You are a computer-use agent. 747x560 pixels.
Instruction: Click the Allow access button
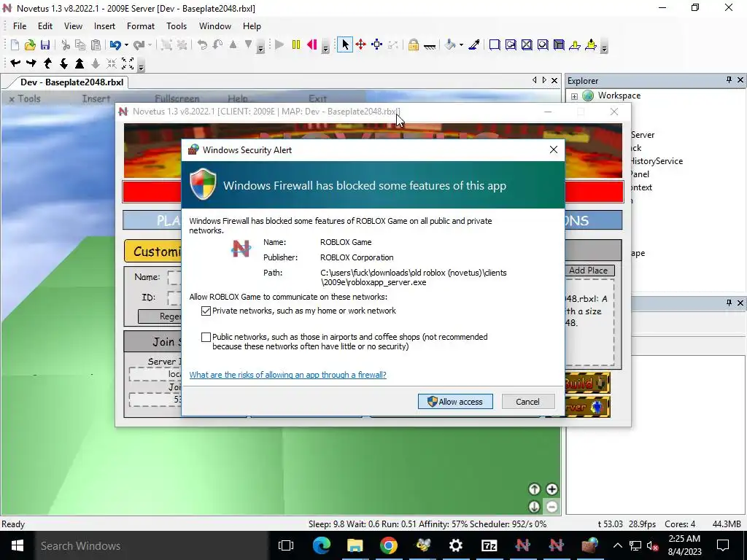pyautogui.click(x=455, y=402)
